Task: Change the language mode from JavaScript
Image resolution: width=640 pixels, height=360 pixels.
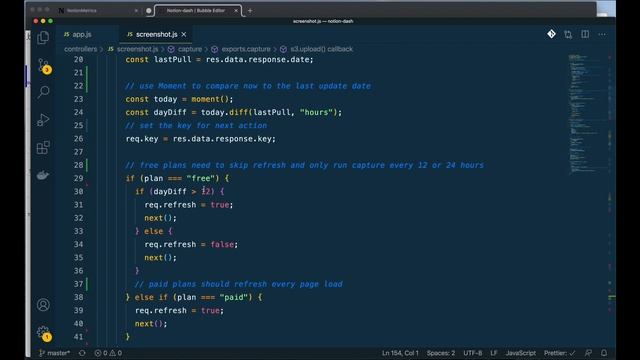Action: pyautogui.click(x=520, y=353)
